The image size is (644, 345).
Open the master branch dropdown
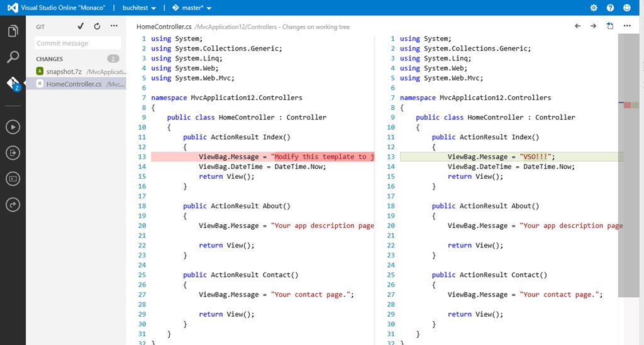pyautogui.click(x=191, y=8)
